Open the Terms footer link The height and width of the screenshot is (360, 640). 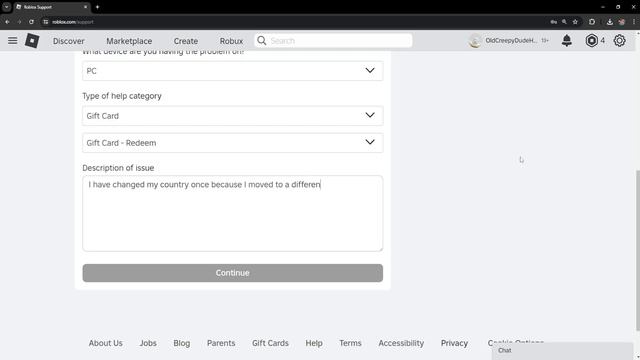pos(350,343)
